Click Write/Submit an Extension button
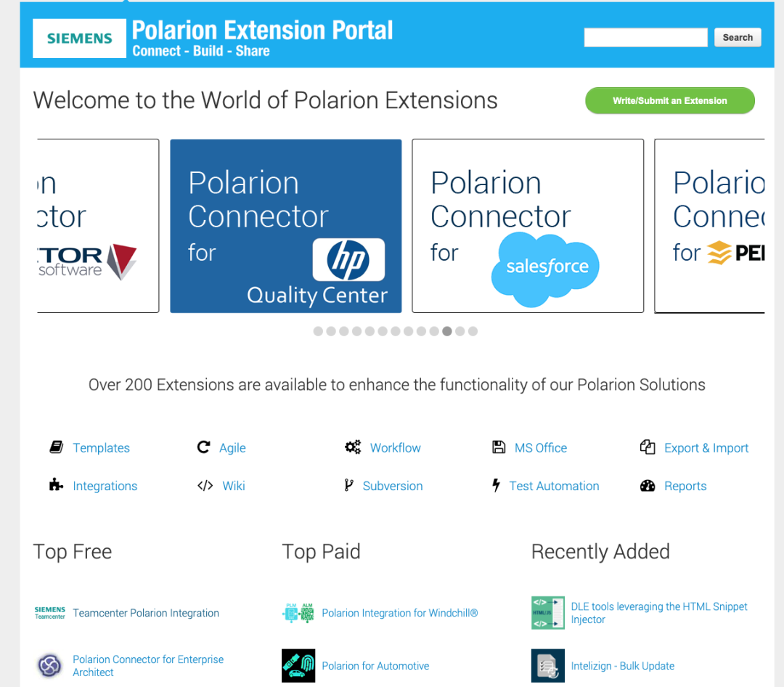The image size is (784, 687). coord(669,101)
